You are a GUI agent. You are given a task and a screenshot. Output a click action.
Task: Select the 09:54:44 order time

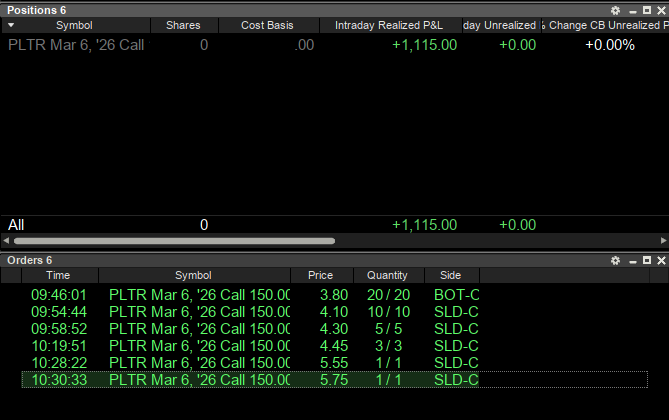coord(59,312)
